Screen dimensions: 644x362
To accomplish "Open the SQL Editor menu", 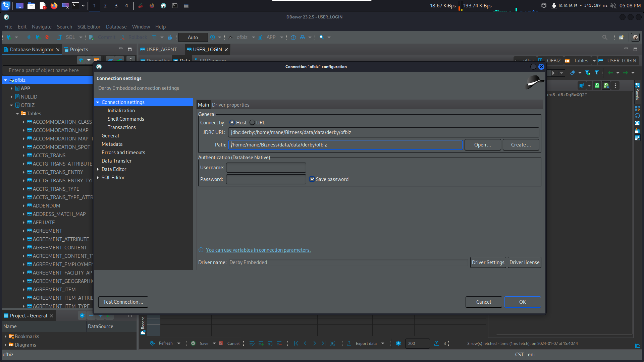I will (89, 27).
